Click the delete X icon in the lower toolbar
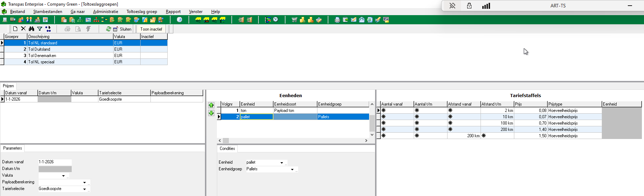The image size is (644, 196). point(23,29)
